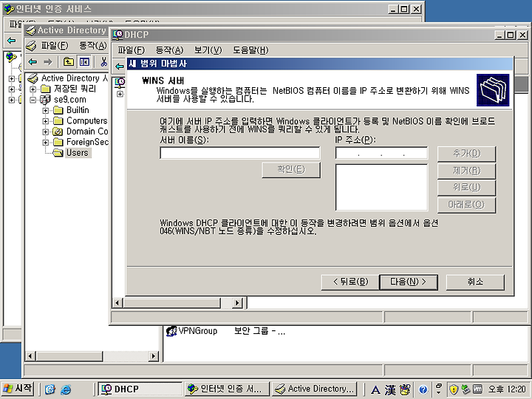Expand the Computers node
Image resolution: width=532 pixels, height=399 pixels.
tap(45, 121)
